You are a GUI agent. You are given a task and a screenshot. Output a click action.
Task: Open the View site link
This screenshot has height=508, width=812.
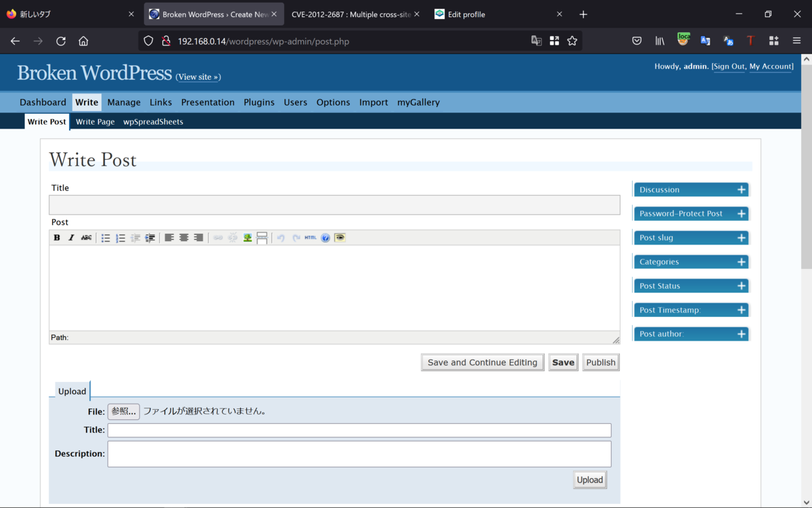(x=198, y=77)
